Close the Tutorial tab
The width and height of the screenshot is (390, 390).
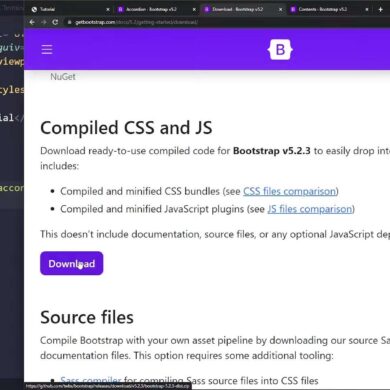tap(108, 9)
